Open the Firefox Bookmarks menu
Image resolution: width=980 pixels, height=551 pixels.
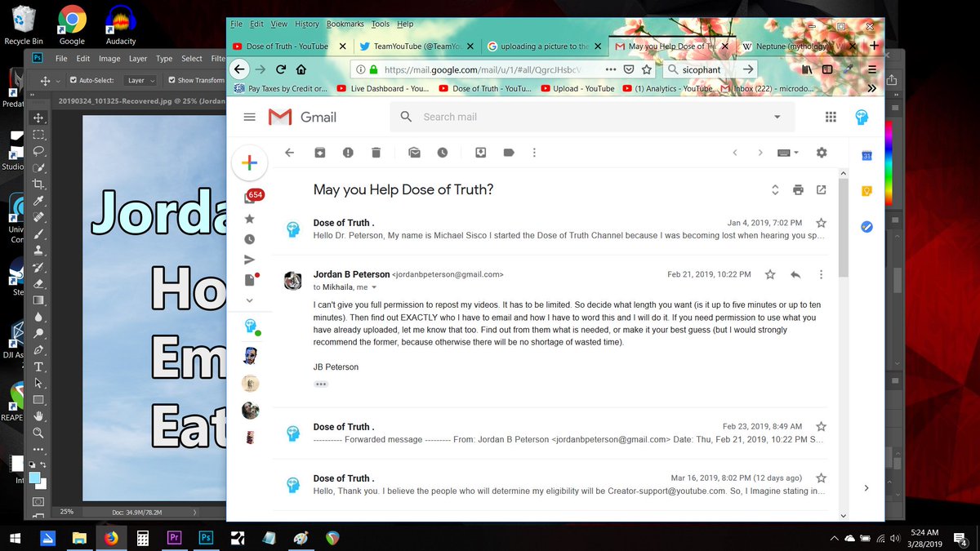point(345,24)
